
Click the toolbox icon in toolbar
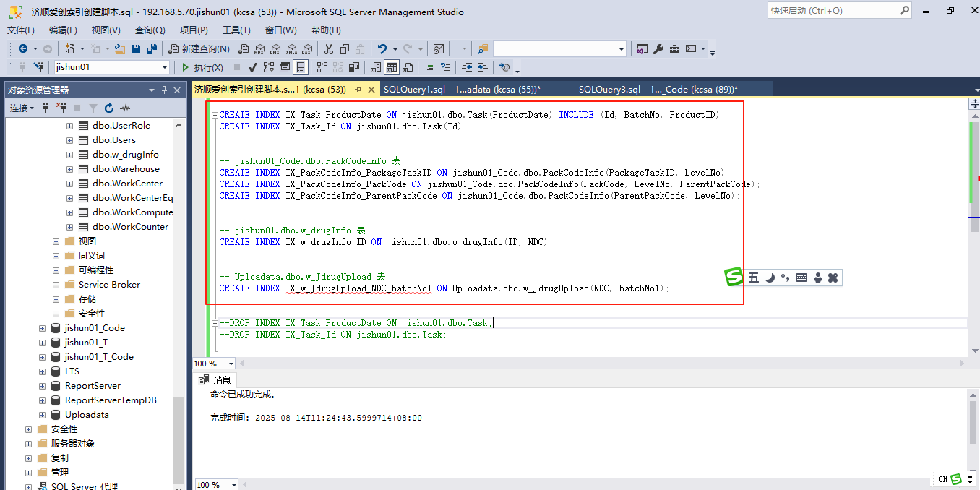tap(674, 48)
